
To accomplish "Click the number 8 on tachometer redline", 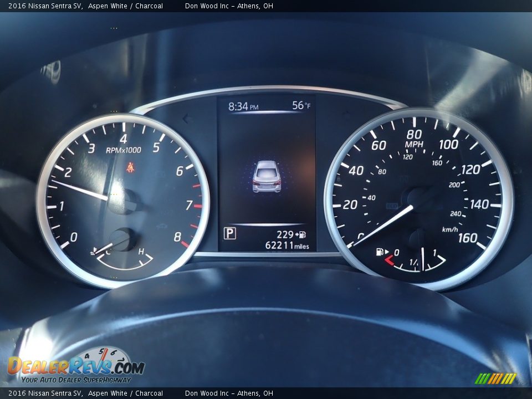I will click(177, 237).
